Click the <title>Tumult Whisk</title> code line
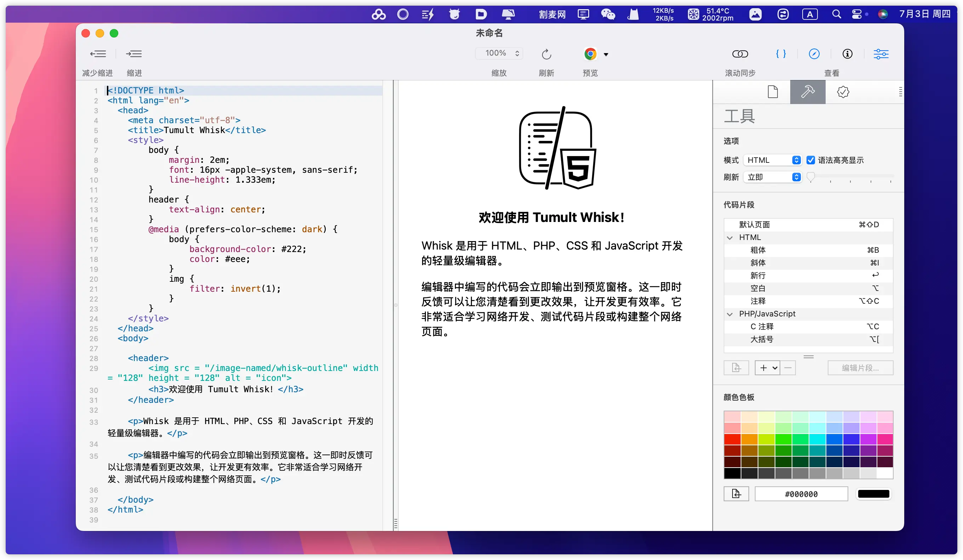 click(197, 130)
